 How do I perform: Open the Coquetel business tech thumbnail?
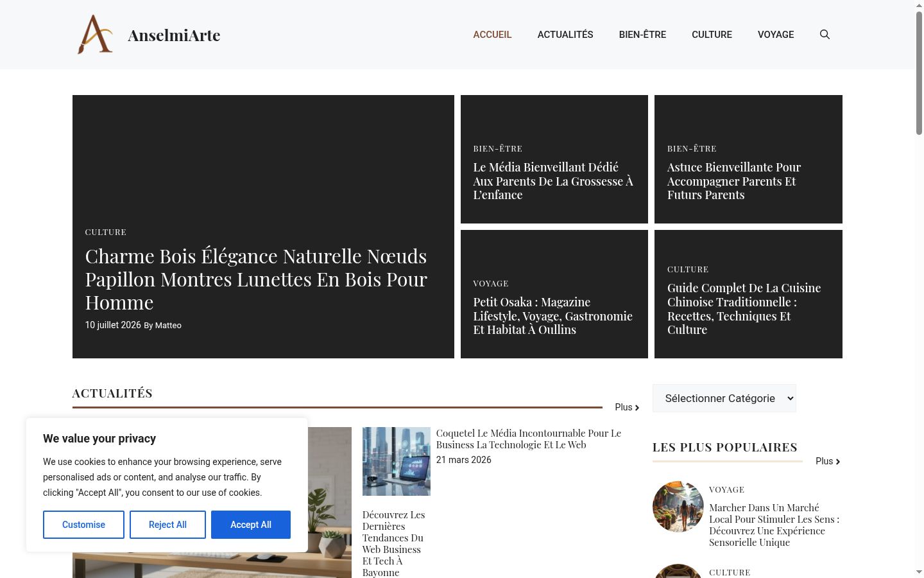[397, 461]
